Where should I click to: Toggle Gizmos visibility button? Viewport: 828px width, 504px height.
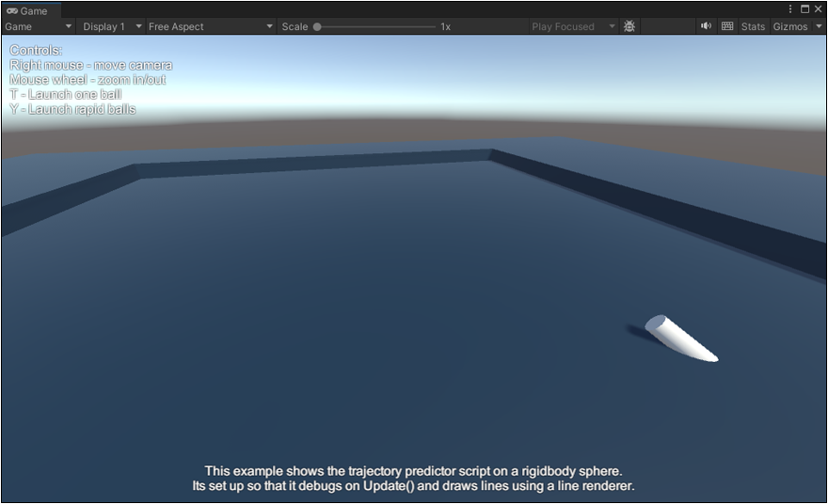coord(789,26)
